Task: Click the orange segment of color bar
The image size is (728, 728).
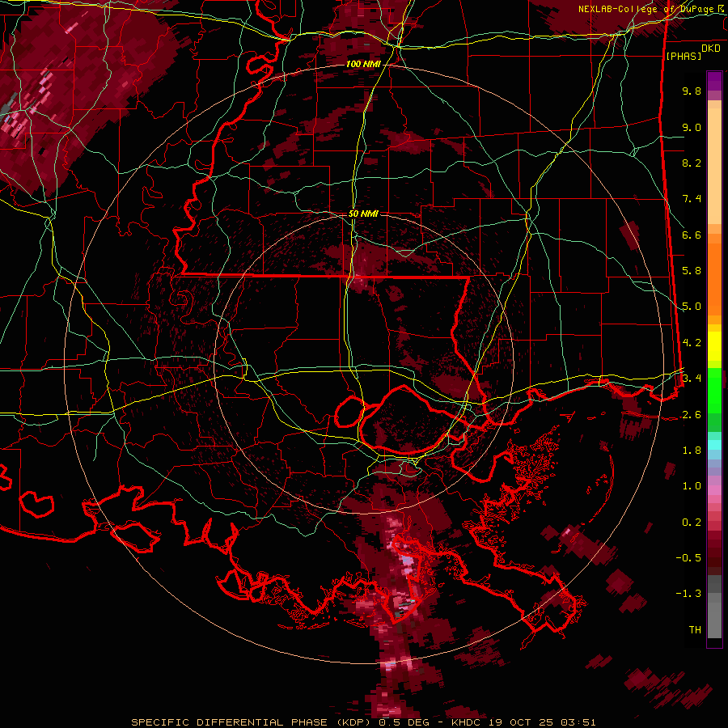Action: point(714,278)
